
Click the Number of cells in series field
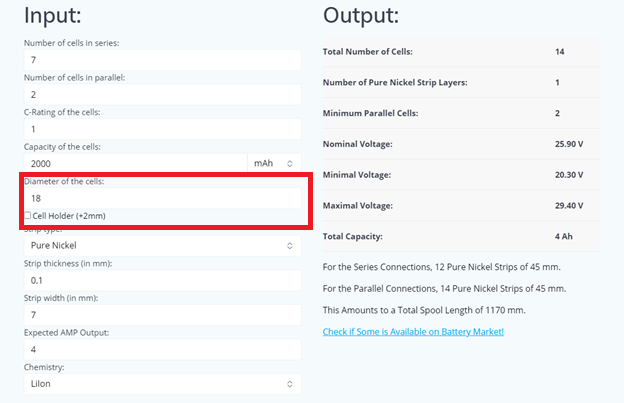coord(161,60)
